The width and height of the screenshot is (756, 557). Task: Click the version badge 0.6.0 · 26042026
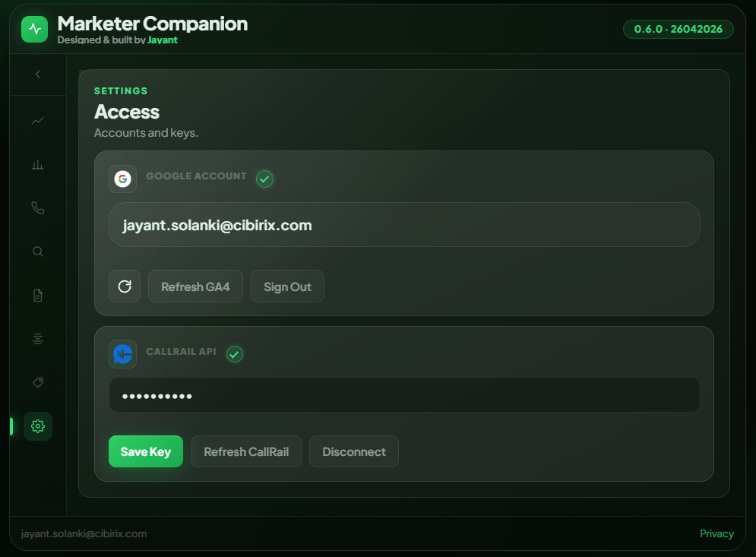(679, 29)
